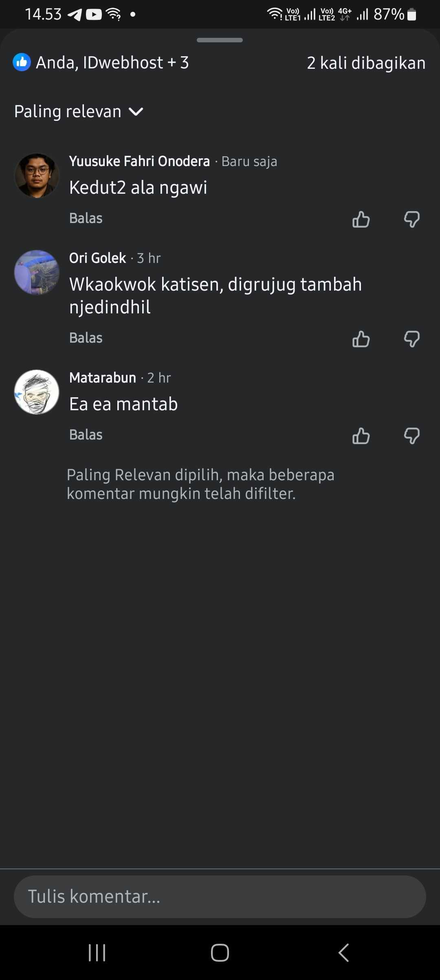The height and width of the screenshot is (980, 440).
Task: Go back with the navigation arrow
Action: (x=343, y=952)
